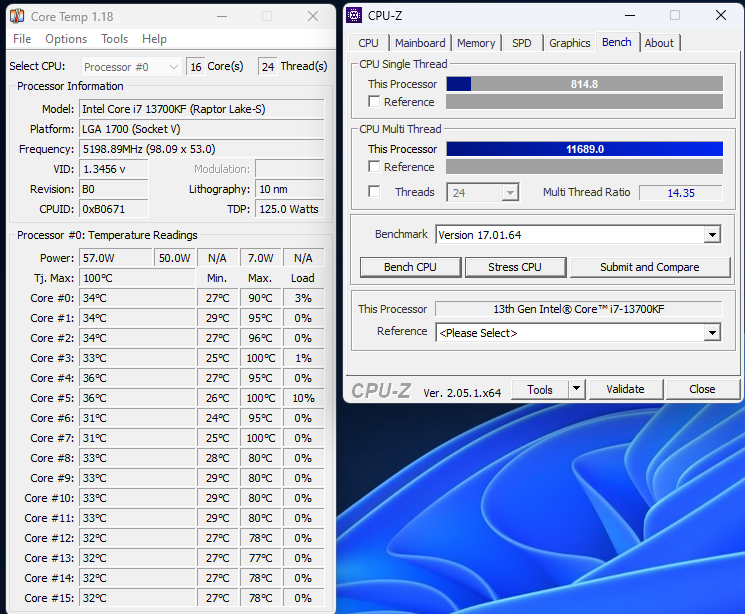Open the File menu in Core Temp
The width and height of the screenshot is (745, 614).
22,39
